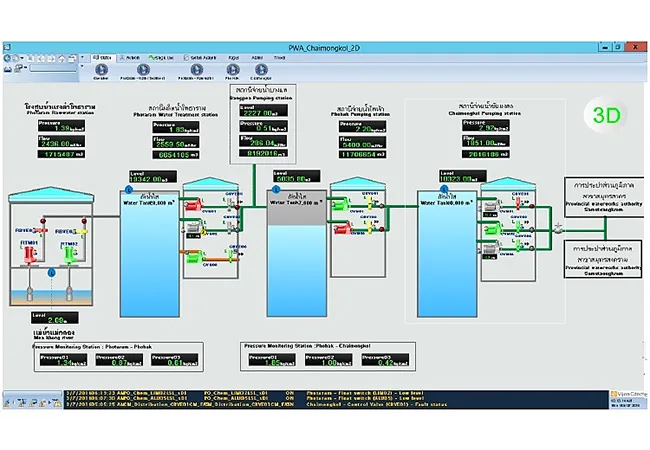Open the tab with green waveform icon
Image resolution: width=650 pixels, height=450 pixels.
pyautogui.click(x=161, y=58)
